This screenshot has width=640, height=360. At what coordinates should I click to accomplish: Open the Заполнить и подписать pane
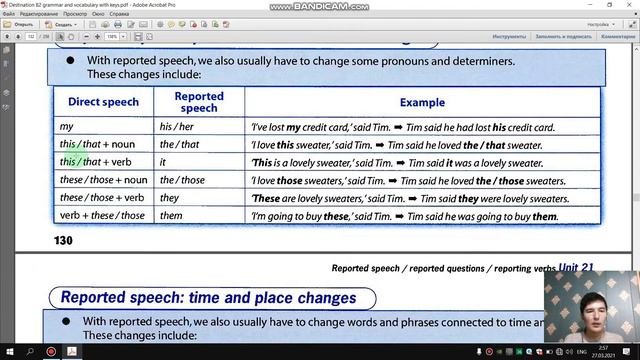(x=563, y=37)
